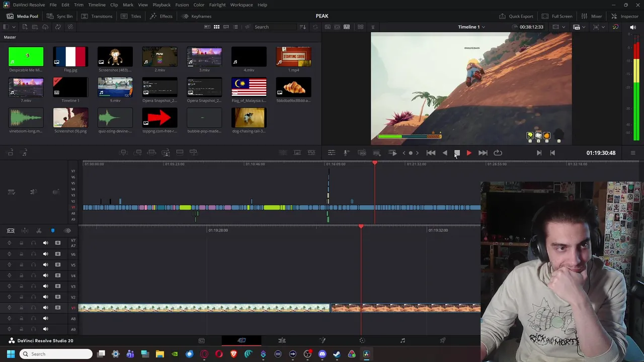Image resolution: width=644 pixels, height=362 pixels.
Task: Switch to Cut page at the bottom
Action: coord(242,340)
